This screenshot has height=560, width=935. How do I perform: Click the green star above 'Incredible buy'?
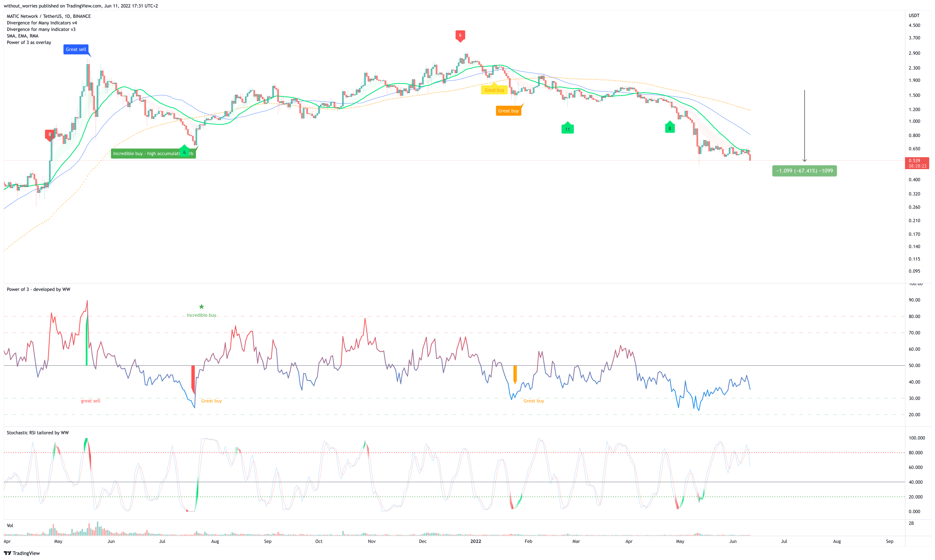201,307
